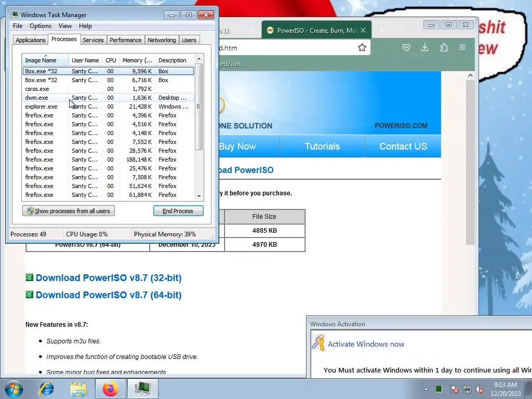The image size is (532, 399).
Task: Click process list scrollbar thumb
Action: click(199, 107)
